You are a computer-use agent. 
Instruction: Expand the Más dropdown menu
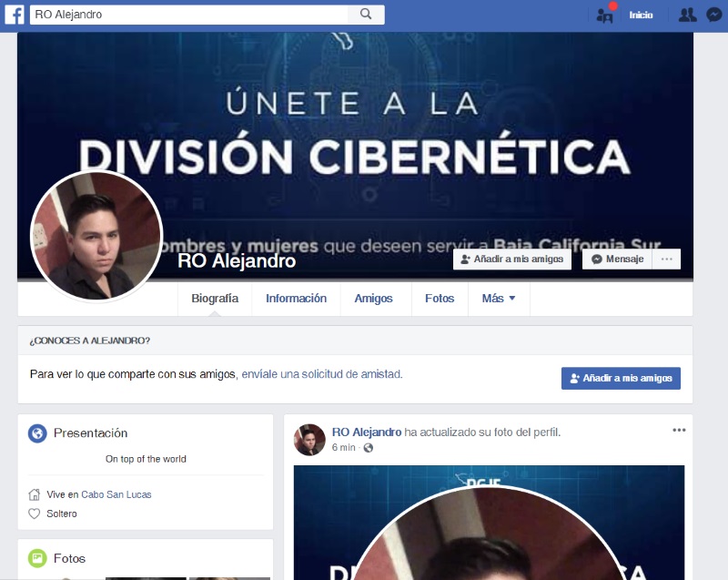click(499, 298)
